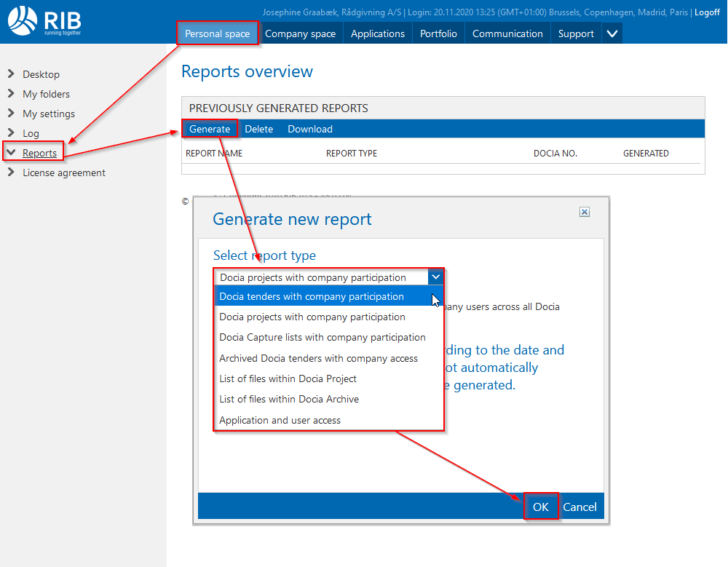Viewport: 728px width, 567px height.
Task: Close the Generate new report dialog
Action: [585, 213]
